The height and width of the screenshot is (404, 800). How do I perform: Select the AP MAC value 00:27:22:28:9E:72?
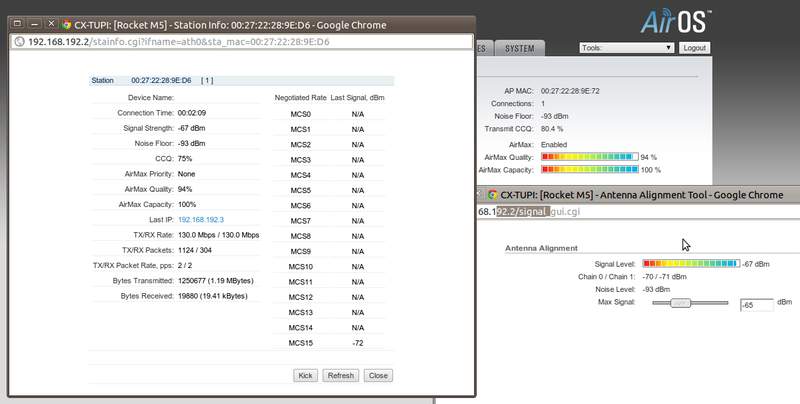click(570, 91)
